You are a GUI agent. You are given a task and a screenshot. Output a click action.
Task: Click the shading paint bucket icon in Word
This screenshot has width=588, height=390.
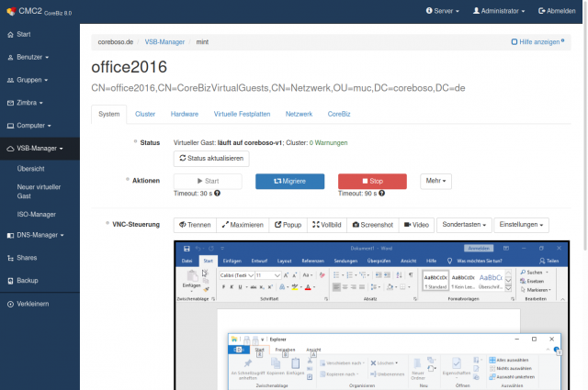click(390, 287)
